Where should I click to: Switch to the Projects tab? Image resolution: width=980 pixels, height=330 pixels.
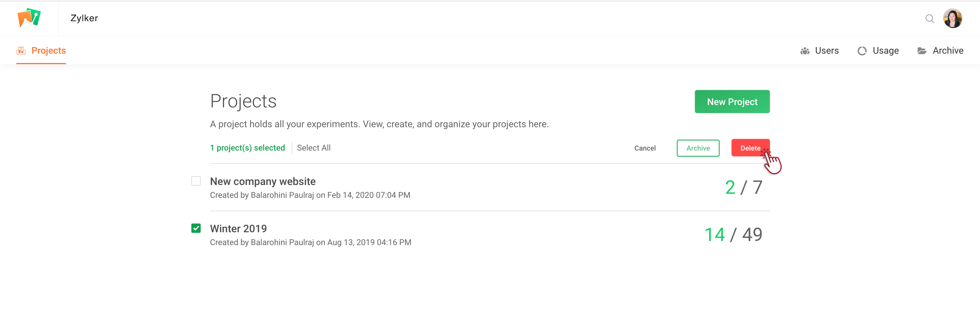click(x=48, y=50)
